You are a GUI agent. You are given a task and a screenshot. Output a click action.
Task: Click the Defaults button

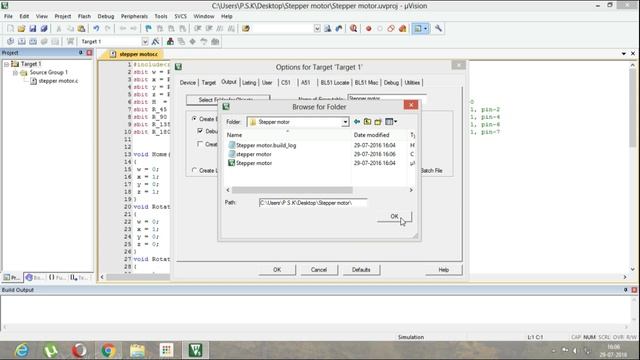361,270
